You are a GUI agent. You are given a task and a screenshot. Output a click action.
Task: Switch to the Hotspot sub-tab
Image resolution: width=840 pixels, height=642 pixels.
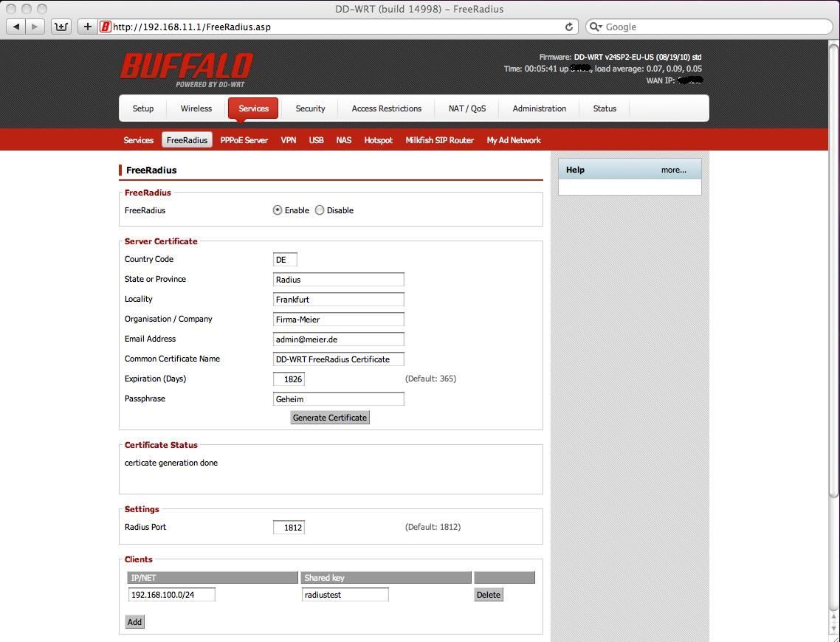point(378,140)
